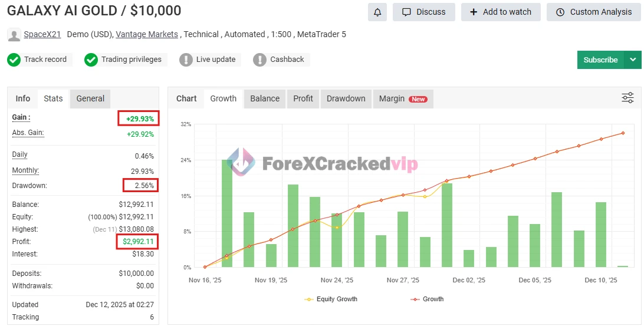The height and width of the screenshot is (326, 644).
Task: Click the SpaceX21 user avatar icon
Action: 14,35
